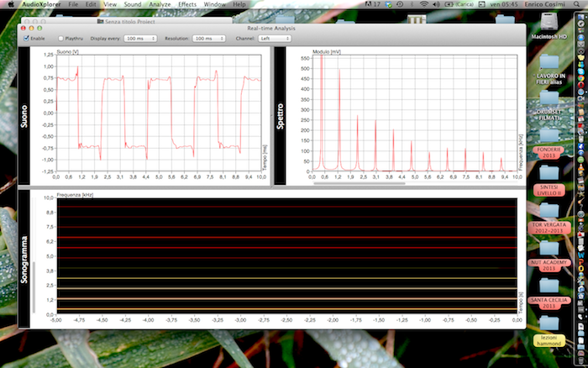Click the user name Enrico Cosimi
588x368 pixels.
pos(545,4)
